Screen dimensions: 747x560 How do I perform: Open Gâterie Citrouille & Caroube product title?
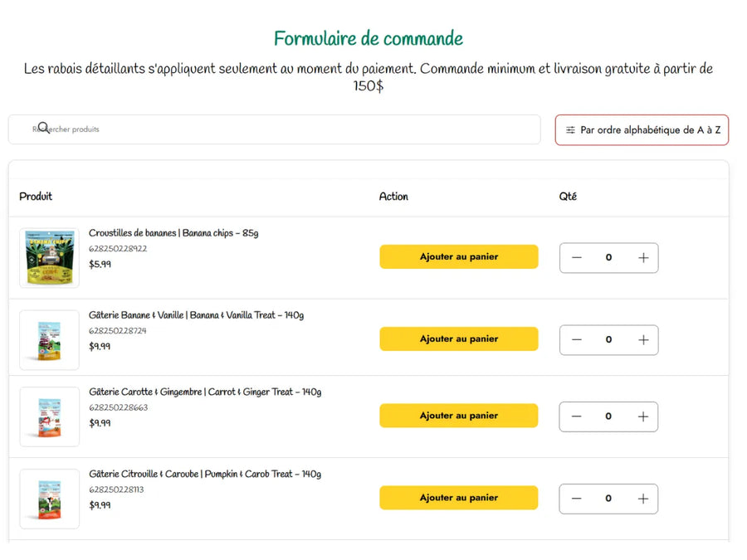pyautogui.click(x=204, y=475)
